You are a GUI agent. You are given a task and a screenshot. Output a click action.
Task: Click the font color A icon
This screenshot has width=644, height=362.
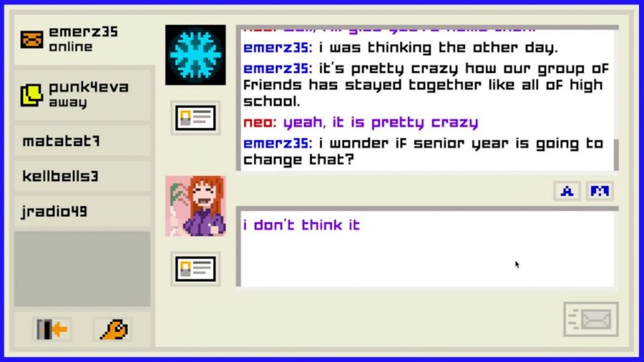point(567,191)
